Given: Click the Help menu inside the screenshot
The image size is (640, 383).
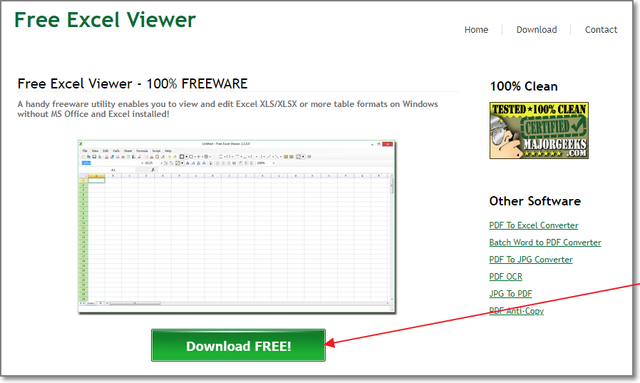Looking at the screenshot, I should pyautogui.click(x=168, y=151).
